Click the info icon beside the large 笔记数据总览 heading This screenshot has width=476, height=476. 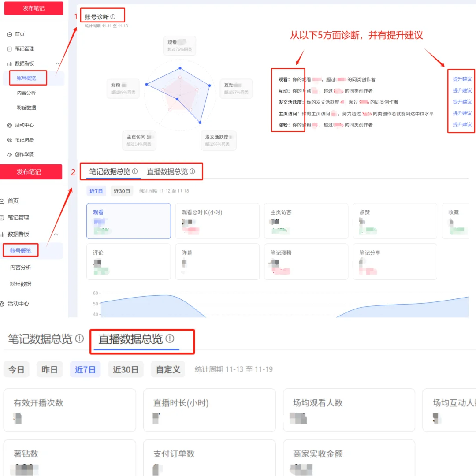[79, 338]
